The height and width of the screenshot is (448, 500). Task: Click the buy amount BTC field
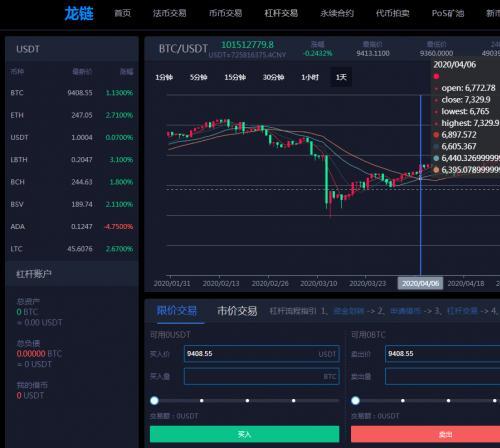coord(262,376)
